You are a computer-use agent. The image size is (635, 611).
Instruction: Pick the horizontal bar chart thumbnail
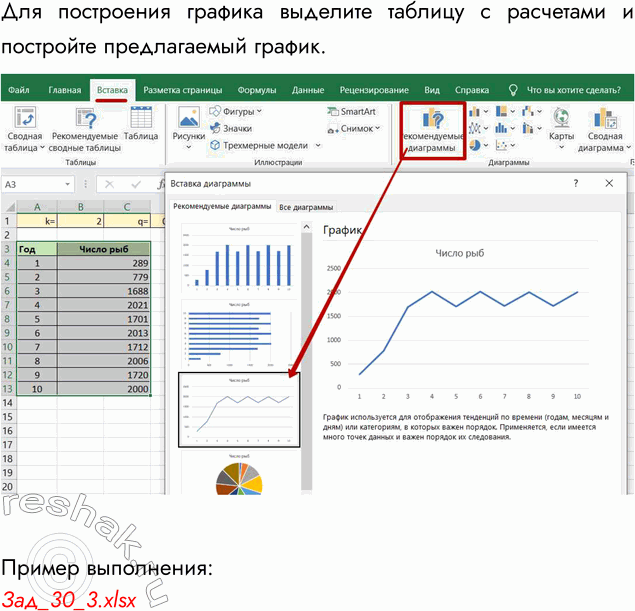[x=239, y=335]
